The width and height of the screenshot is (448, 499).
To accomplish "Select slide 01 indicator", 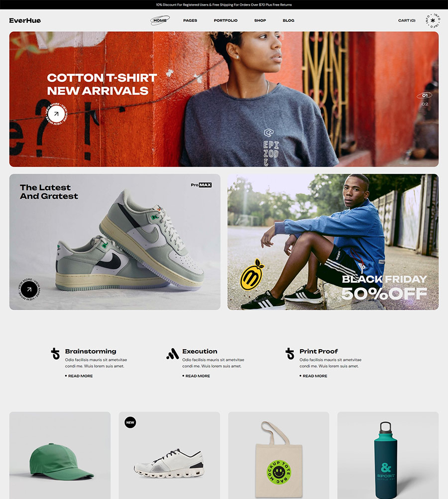I will [x=425, y=96].
